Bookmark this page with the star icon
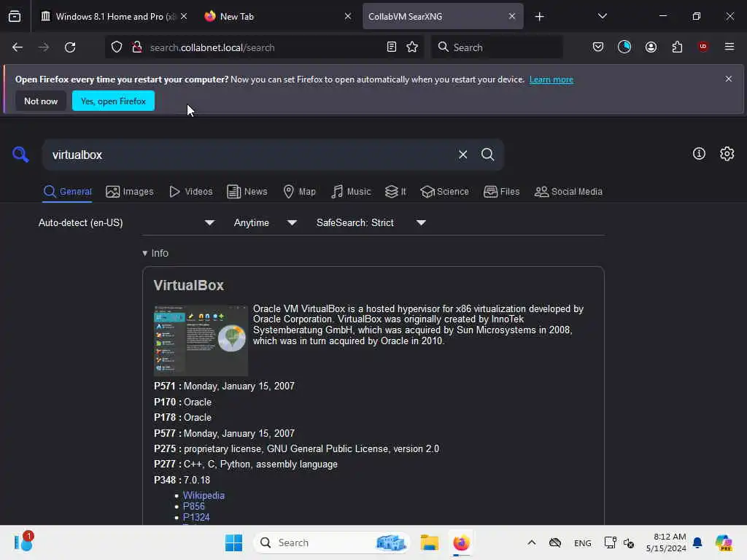 (412, 47)
